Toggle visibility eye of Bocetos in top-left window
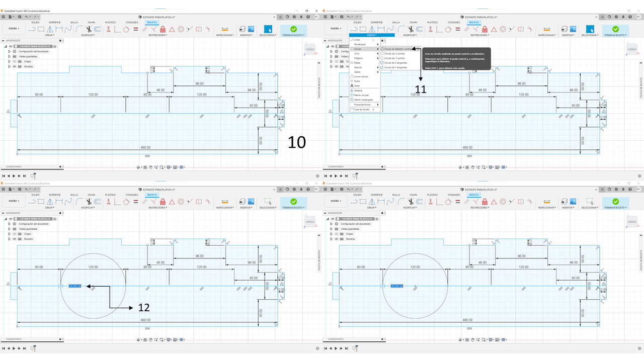This screenshot has height=362, width=644. coord(14,66)
